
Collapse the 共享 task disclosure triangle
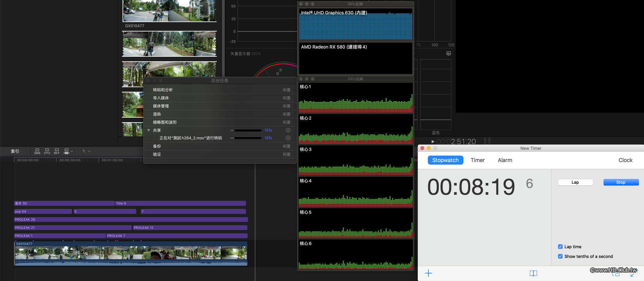click(x=149, y=130)
